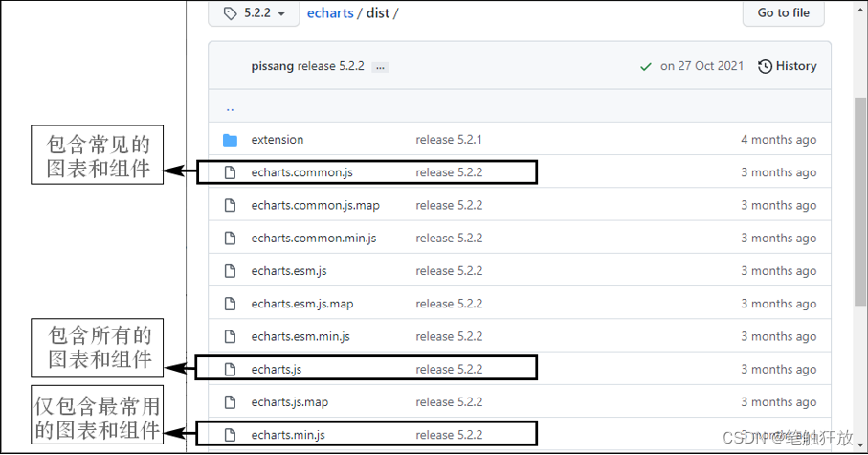Click the vertical scrollbar thumb
This screenshot has width=868, height=455.
[860, 201]
